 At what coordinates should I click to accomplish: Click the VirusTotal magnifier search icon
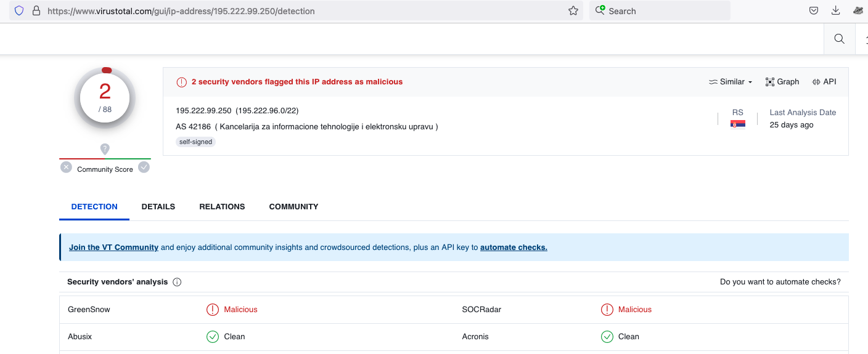pos(839,39)
